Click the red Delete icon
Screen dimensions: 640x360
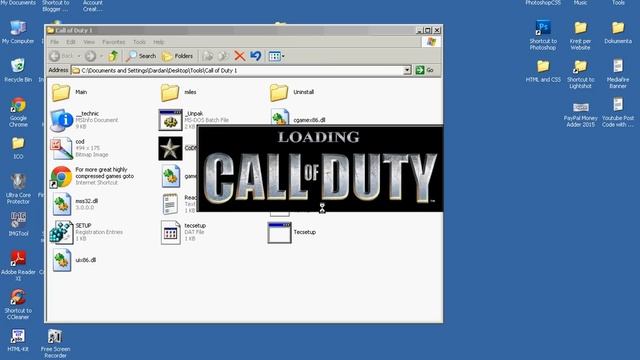(240, 56)
